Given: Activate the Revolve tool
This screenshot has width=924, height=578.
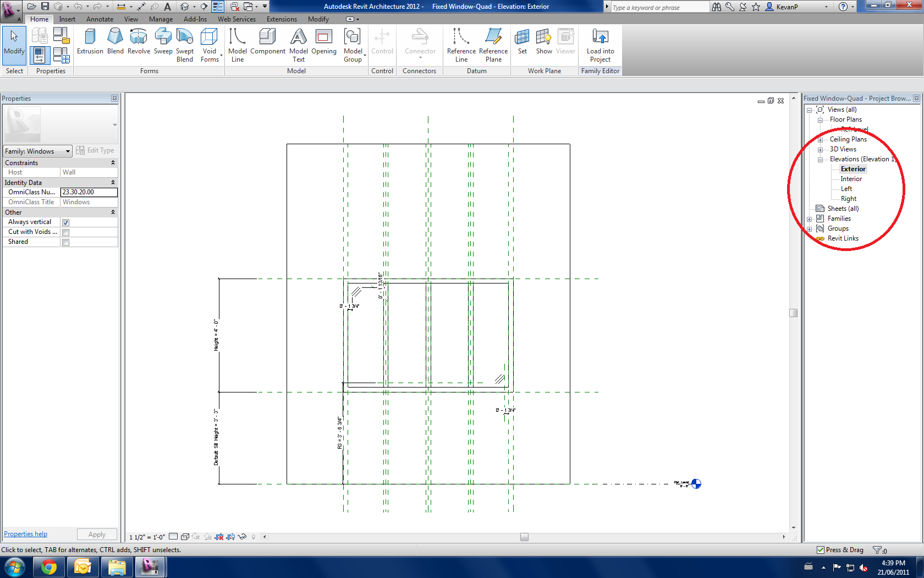Looking at the screenshot, I should (x=139, y=42).
